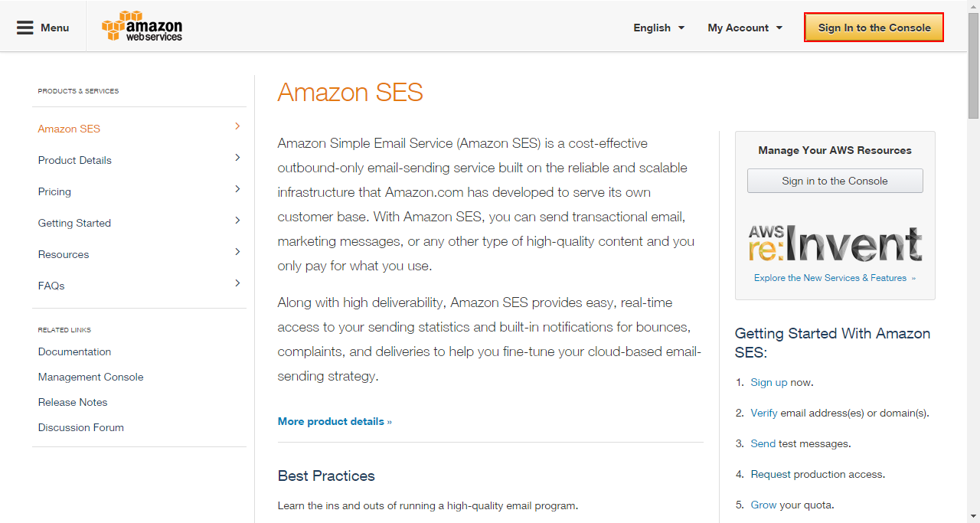Select Amazon SES in sidebar menu
This screenshot has height=523, width=980.
(x=69, y=129)
